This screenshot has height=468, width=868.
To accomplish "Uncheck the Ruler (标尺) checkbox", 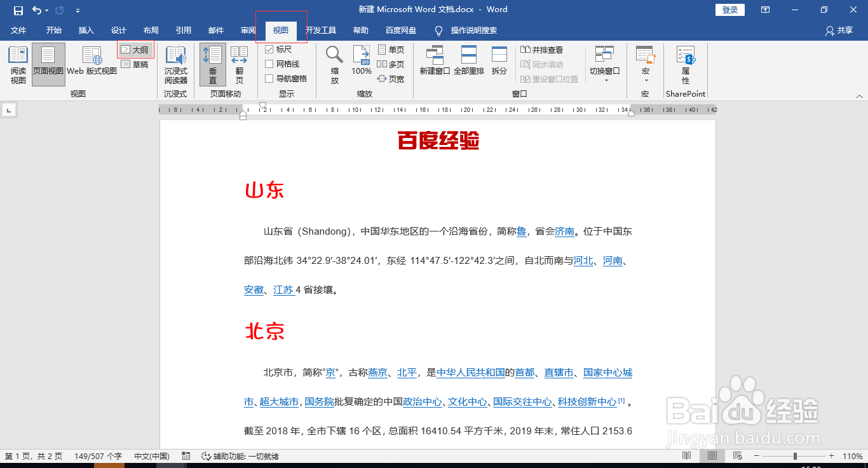I will click(269, 50).
